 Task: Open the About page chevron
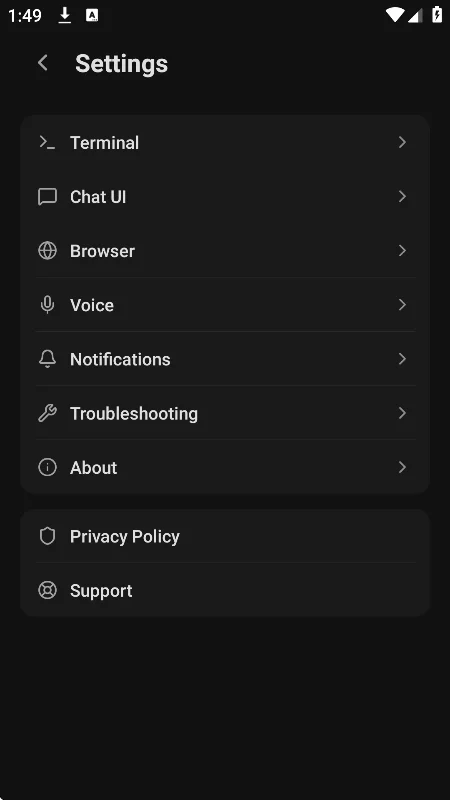point(402,467)
